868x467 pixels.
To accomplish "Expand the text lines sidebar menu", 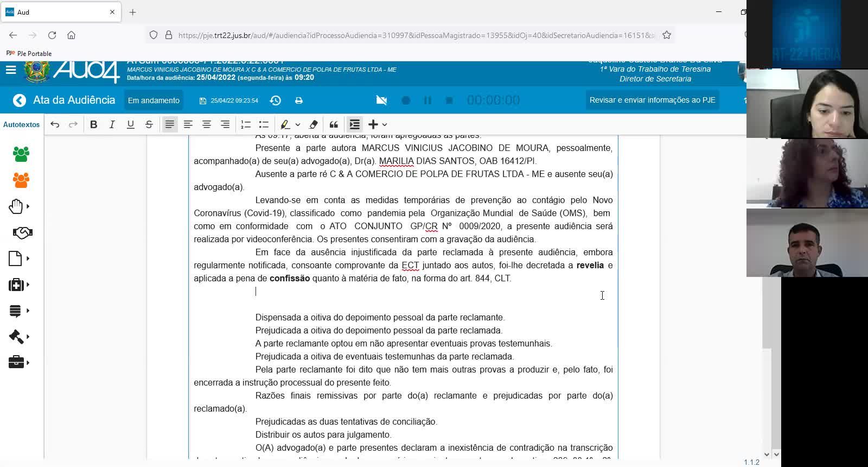I will 18,311.
